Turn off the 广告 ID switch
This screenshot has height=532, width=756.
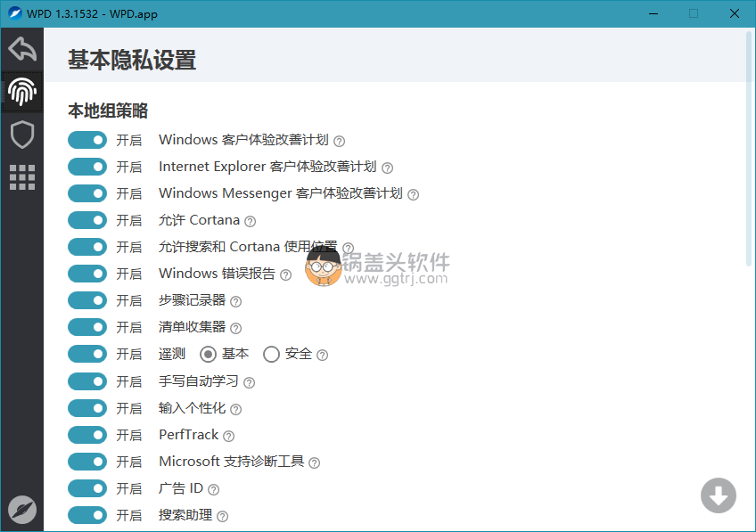click(87, 488)
